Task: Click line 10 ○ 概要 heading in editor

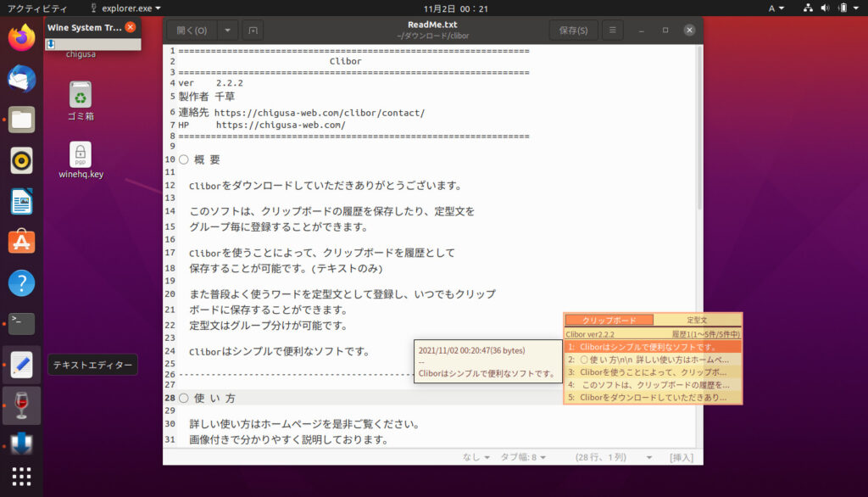Action: point(200,159)
